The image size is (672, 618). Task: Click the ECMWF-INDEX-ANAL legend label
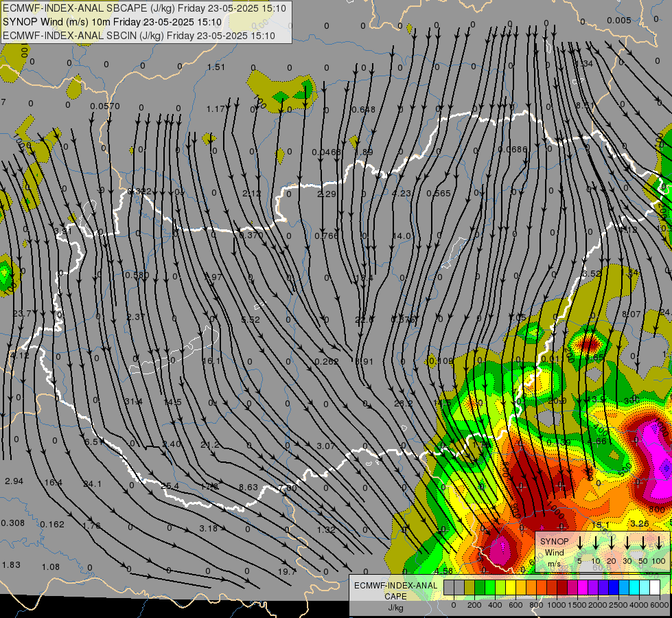395,586
